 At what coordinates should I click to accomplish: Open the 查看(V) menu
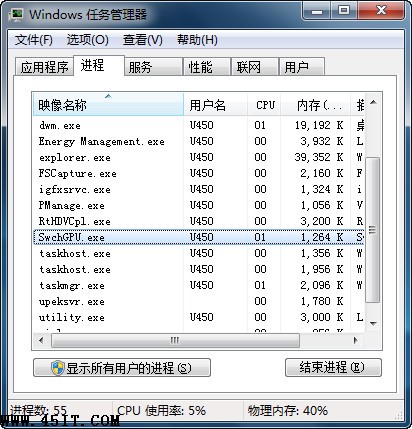143,40
